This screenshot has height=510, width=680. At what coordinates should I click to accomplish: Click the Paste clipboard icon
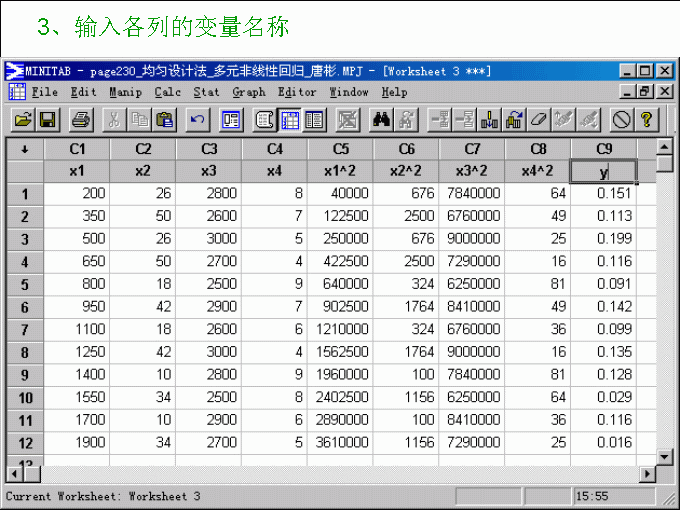coord(165,120)
